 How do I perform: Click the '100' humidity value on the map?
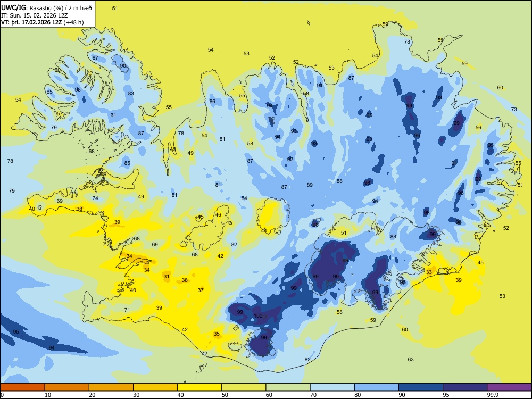tap(258, 316)
